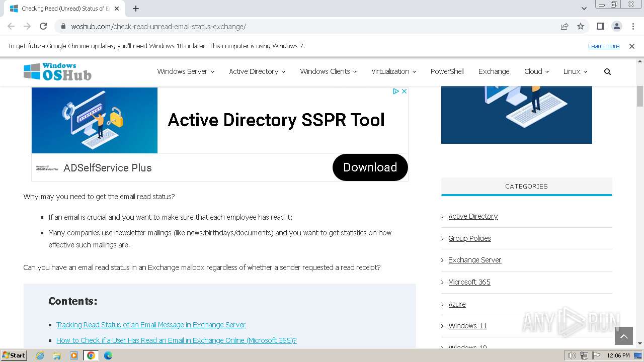Launch Internet Explorer from taskbar
Viewport: 644px width, 362px height.
(40, 355)
